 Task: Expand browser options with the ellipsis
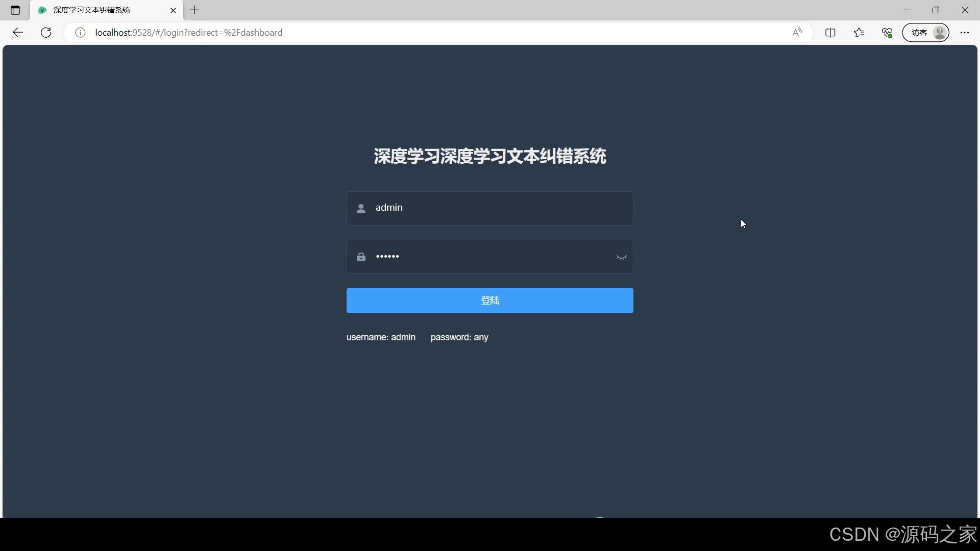tap(965, 32)
